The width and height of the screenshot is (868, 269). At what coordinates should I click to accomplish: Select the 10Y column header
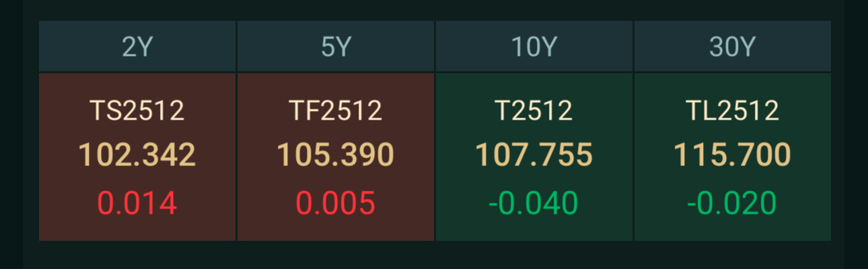(x=534, y=47)
